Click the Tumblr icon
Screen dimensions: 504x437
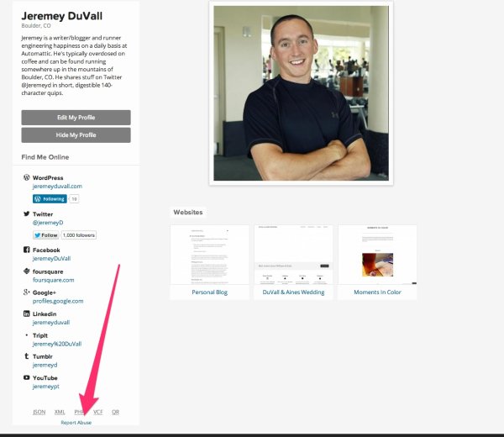(x=27, y=356)
